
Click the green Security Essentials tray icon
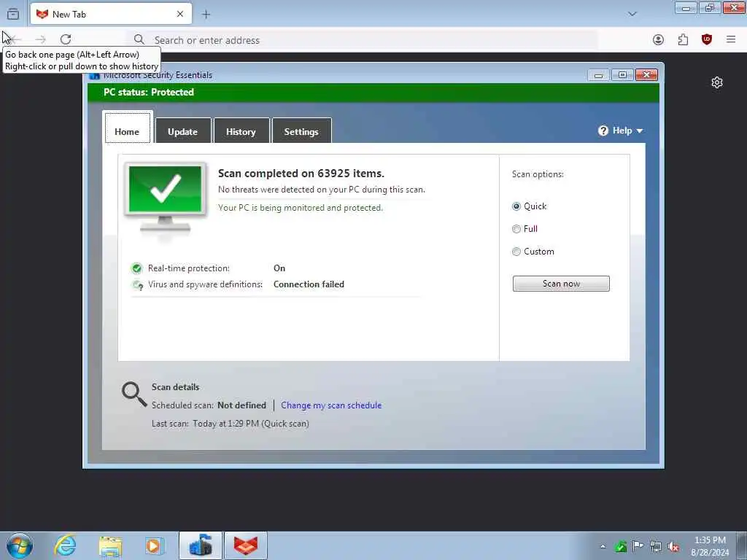click(620, 546)
